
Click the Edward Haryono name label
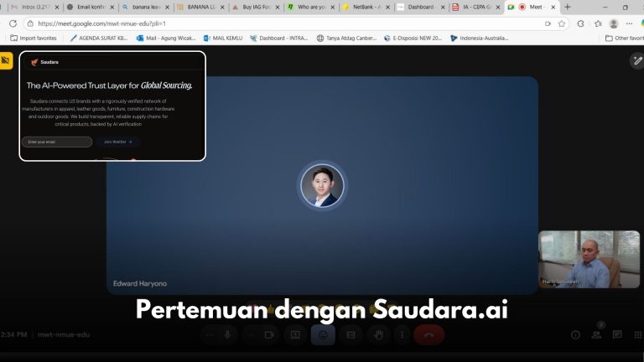pyautogui.click(x=140, y=283)
